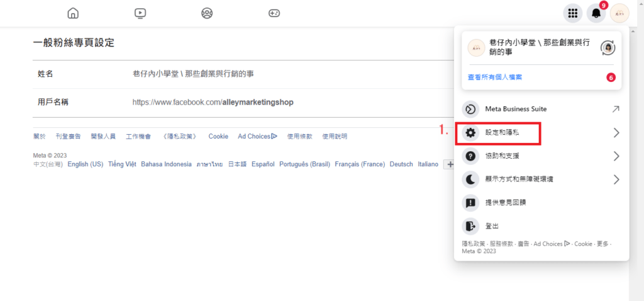Image resolution: width=644 pixels, height=301 pixels.
Task: Open the nine-dot apps menu
Action: pos(572,13)
